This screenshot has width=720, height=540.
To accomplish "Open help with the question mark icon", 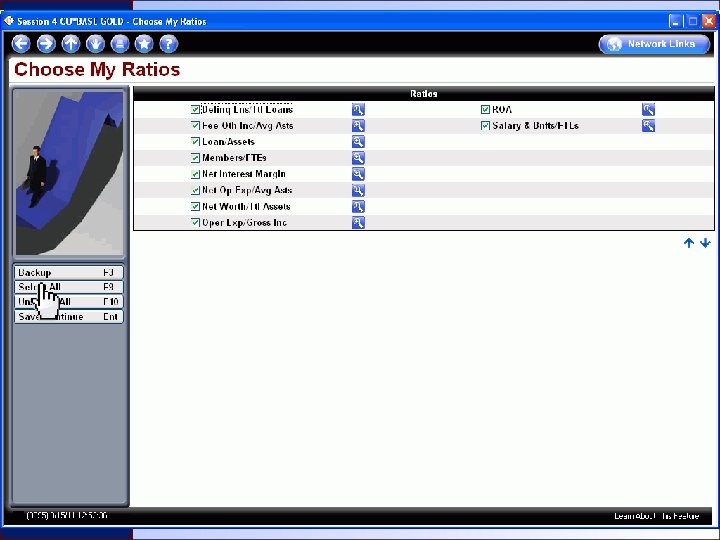I will 169,44.
